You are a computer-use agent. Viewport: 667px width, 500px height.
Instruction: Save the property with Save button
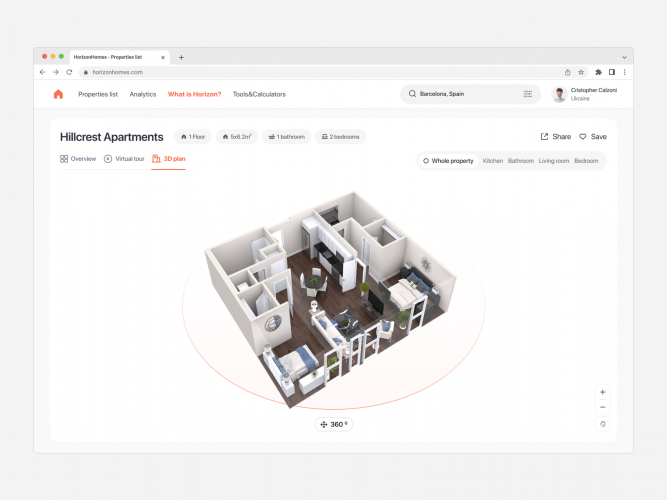(593, 137)
